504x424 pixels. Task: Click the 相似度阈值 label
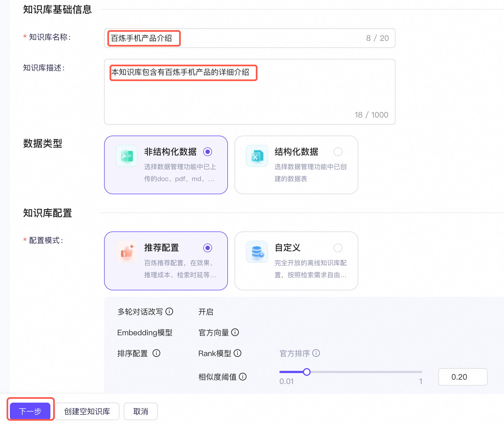[x=217, y=377]
